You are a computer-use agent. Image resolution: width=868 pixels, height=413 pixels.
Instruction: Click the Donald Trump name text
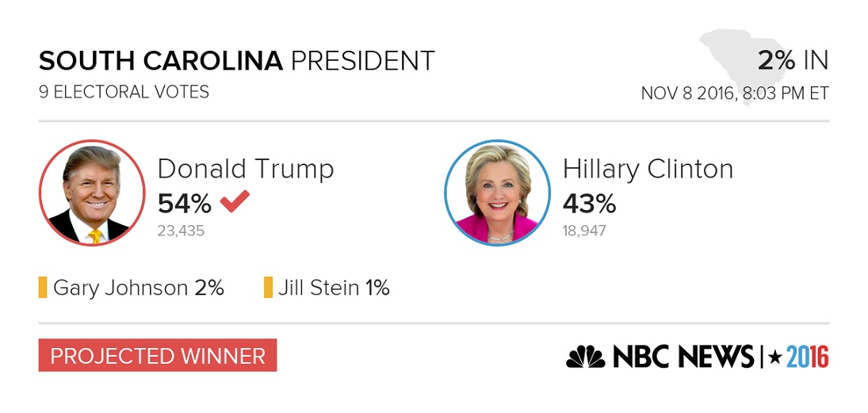pyautogui.click(x=246, y=169)
